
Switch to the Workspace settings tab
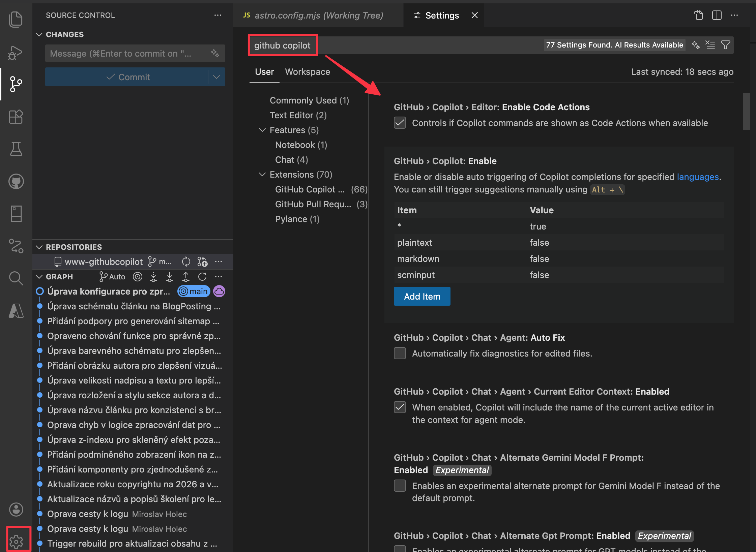coord(307,72)
